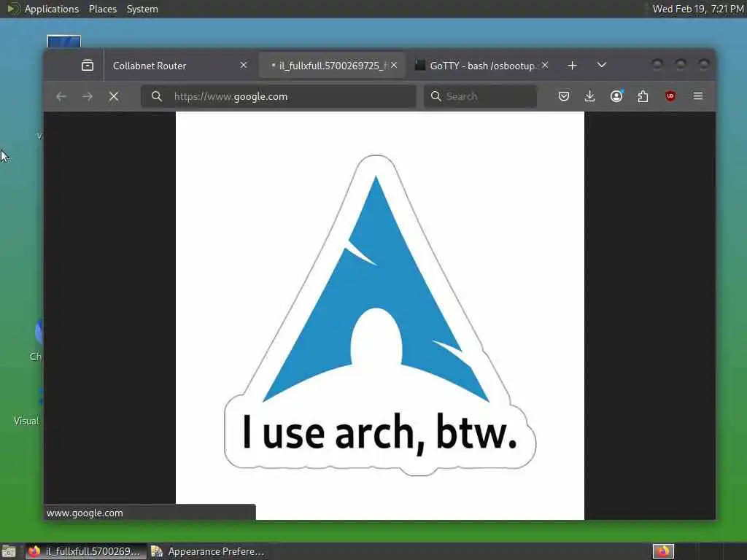The image size is (747, 560).
Task: Switch to the GoTTY bash tab
Action: [x=481, y=65]
